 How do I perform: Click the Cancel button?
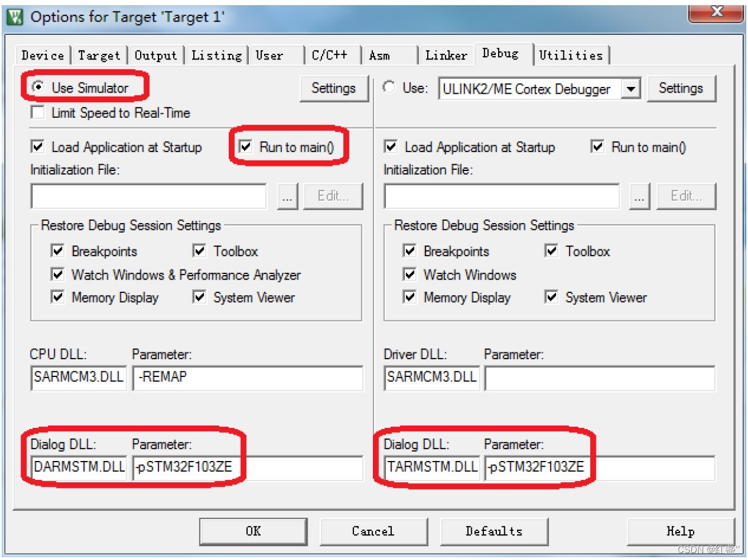coord(373,531)
